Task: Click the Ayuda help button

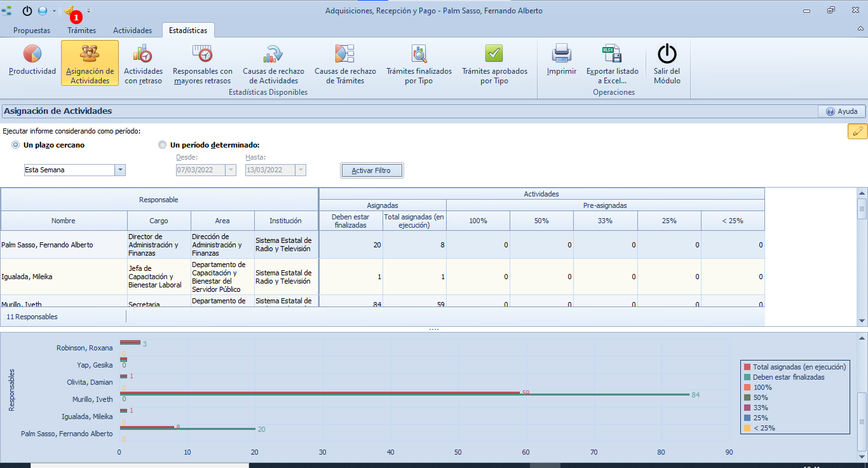Action: [x=842, y=111]
